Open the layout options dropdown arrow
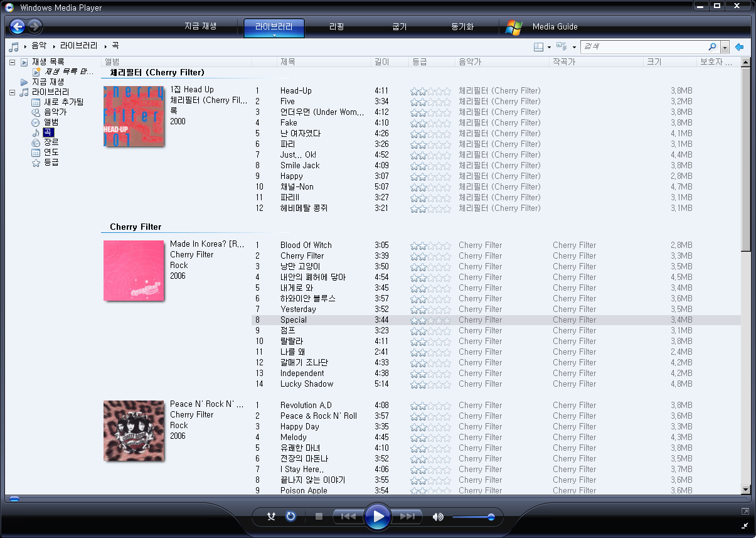The image size is (756, 538). tap(549, 47)
